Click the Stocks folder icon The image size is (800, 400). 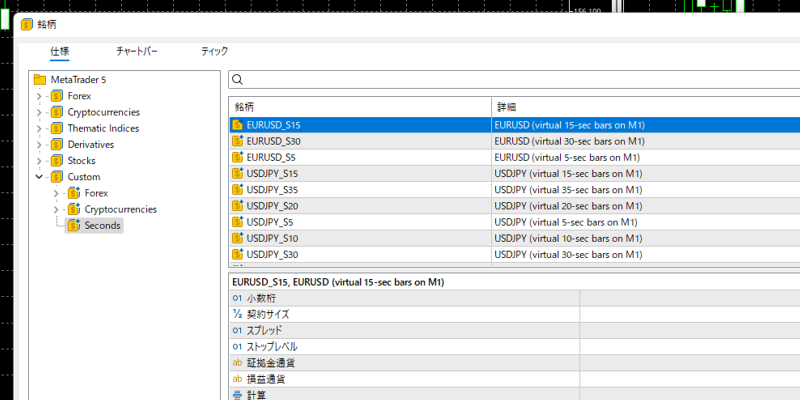tap(57, 160)
